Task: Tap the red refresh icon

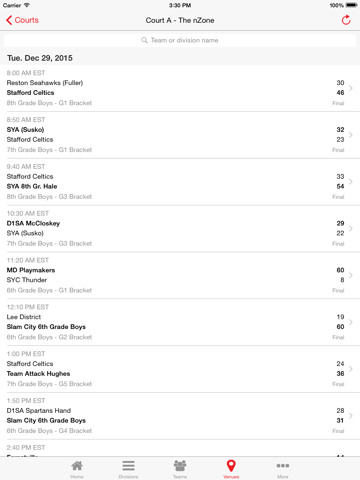Action: coord(346,20)
